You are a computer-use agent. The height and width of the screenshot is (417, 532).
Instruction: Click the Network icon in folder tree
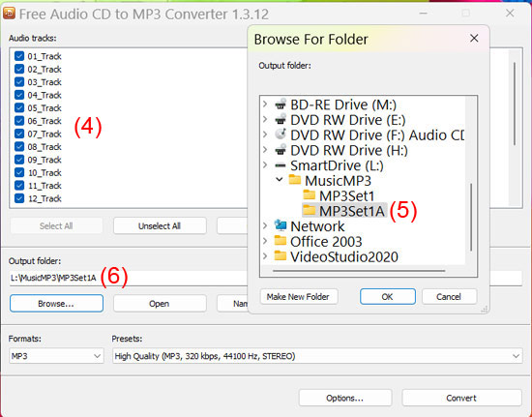tap(281, 225)
